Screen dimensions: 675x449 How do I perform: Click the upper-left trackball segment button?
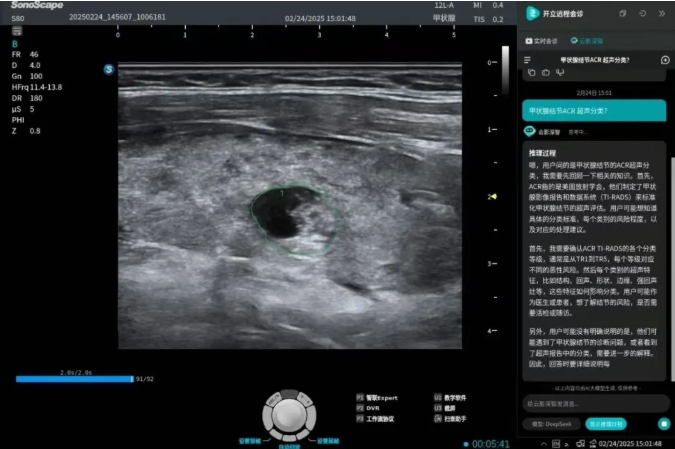tap(274, 400)
